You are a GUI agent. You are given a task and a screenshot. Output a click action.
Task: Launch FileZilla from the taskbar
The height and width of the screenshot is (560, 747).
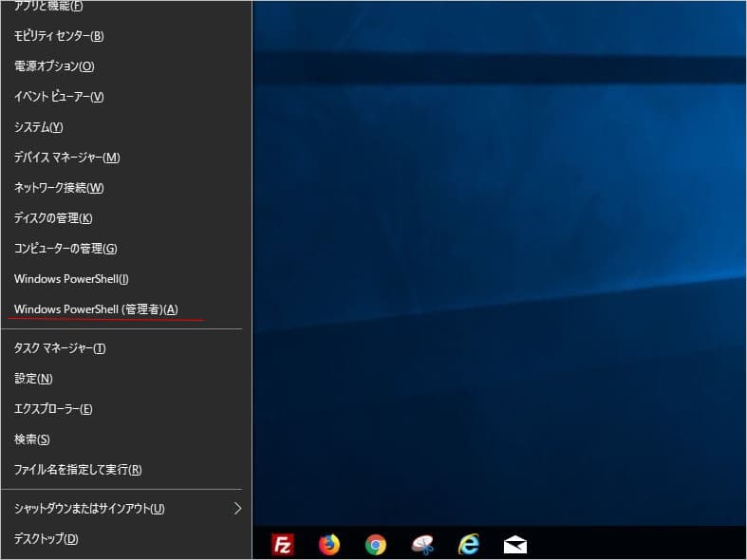283,545
